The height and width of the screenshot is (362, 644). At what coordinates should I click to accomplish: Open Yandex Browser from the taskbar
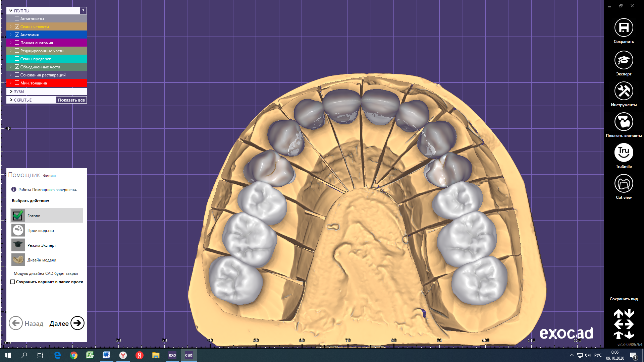click(x=123, y=355)
